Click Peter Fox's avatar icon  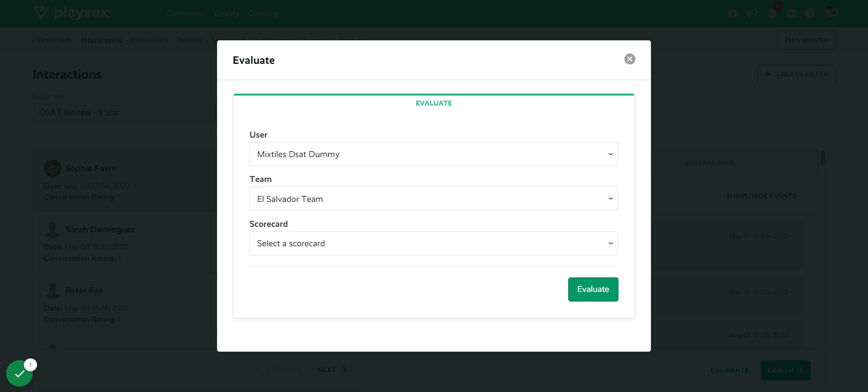52,291
